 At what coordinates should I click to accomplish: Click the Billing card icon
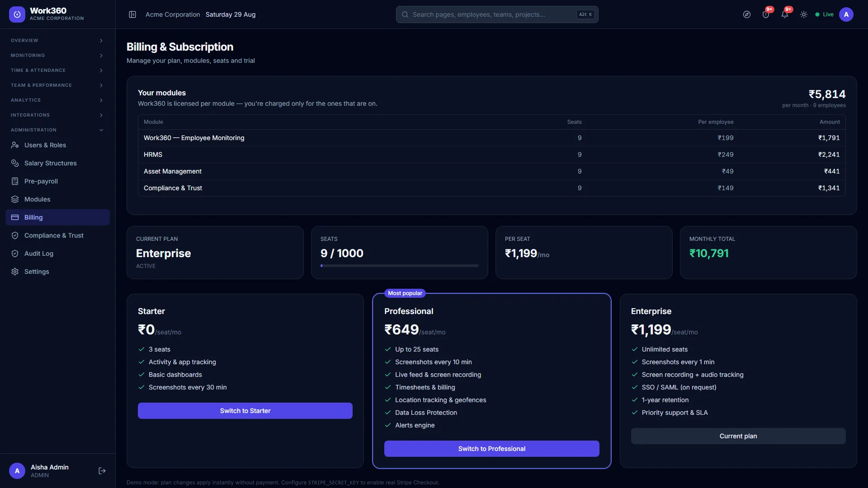pos(15,217)
